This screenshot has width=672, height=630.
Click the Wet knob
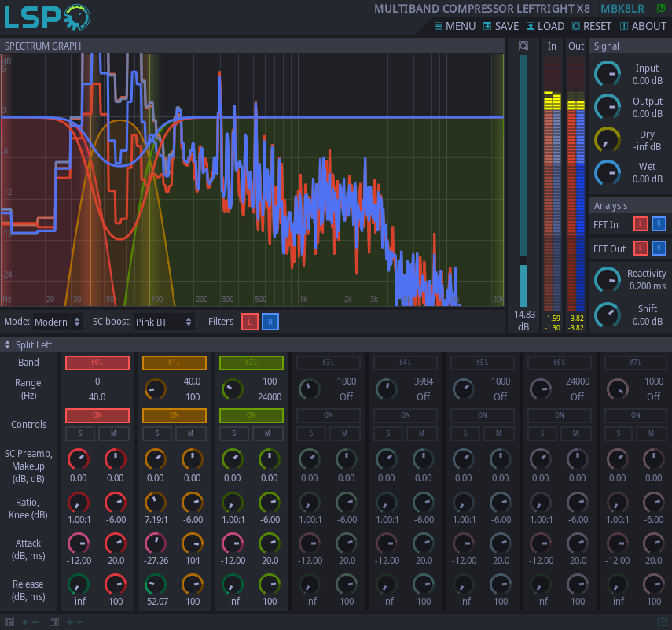tap(608, 172)
